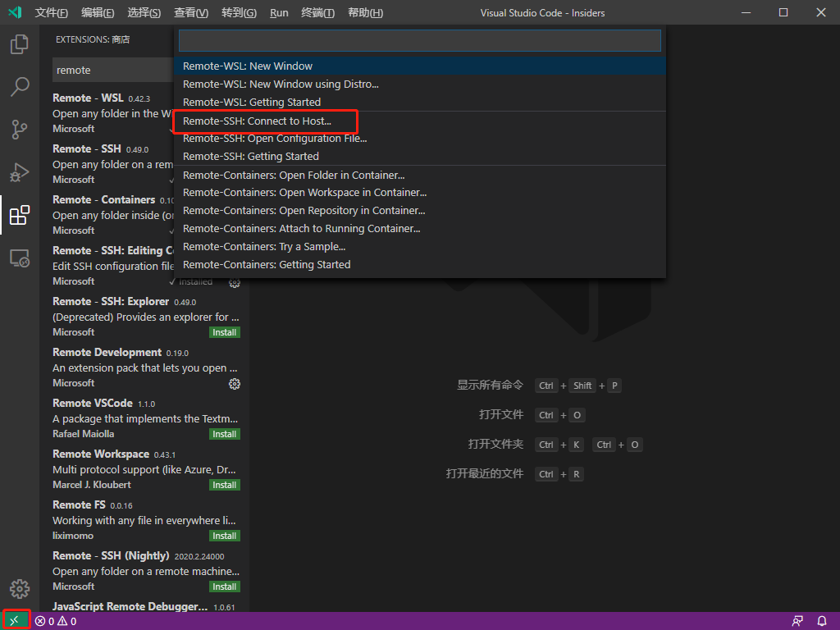Open errors and warnings status bar item
840x630 pixels.
point(56,622)
